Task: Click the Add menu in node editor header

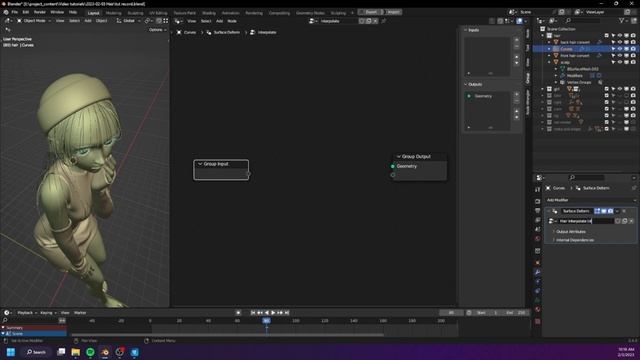Action: tap(219, 21)
